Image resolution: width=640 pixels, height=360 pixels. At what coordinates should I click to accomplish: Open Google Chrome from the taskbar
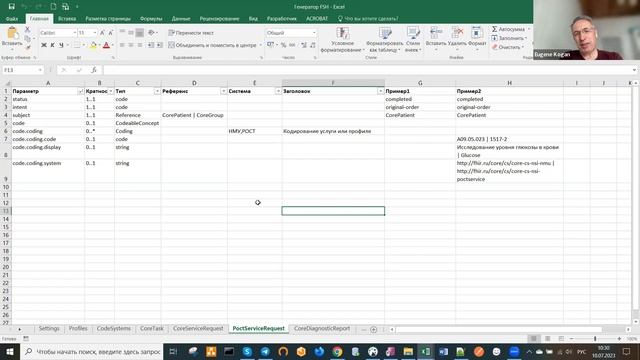337,351
